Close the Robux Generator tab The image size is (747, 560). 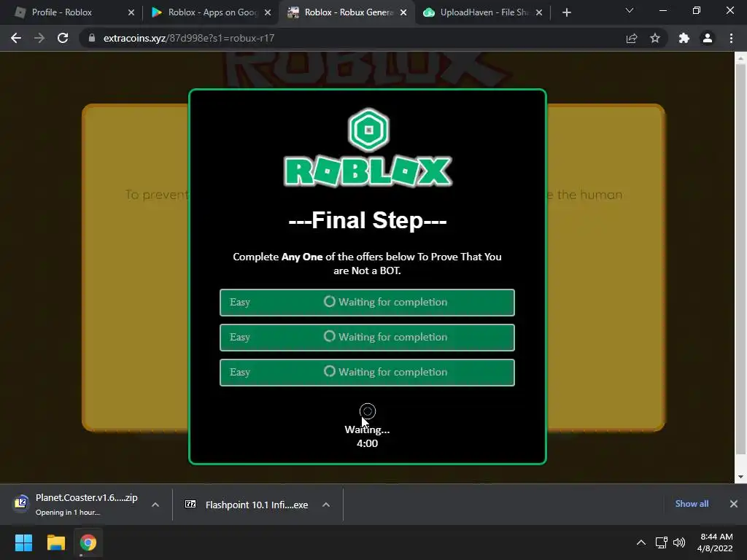pyautogui.click(x=403, y=12)
